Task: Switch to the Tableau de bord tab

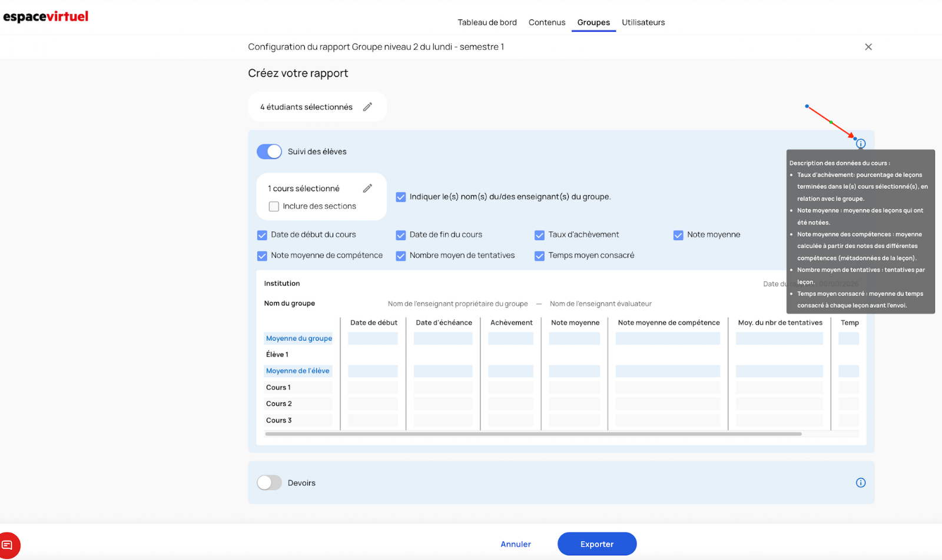Action: coord(487,22)
